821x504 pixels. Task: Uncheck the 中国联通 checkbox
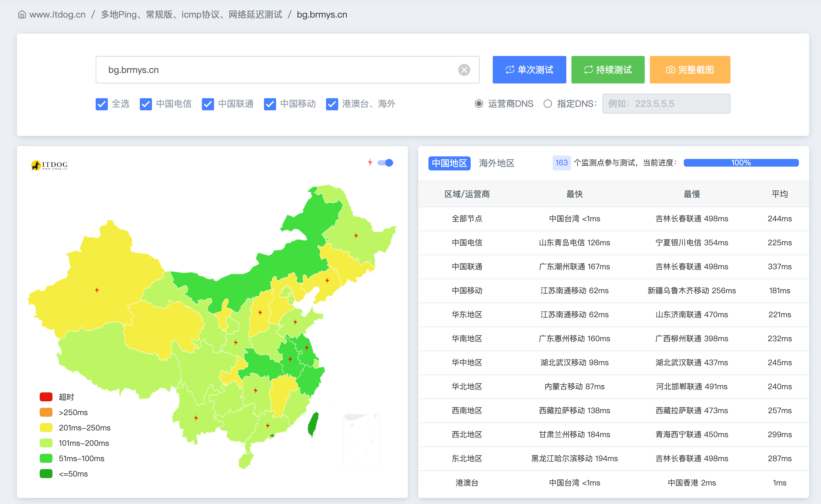tap(208, 104)
